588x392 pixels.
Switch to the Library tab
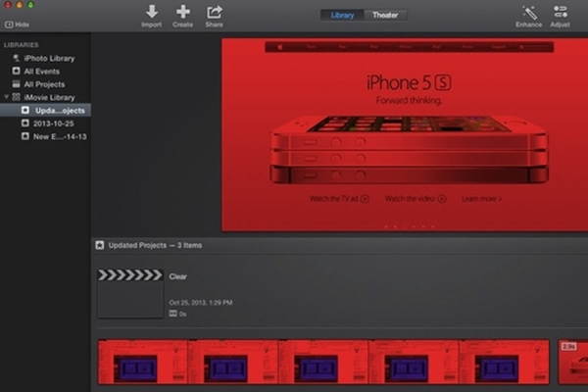coord(342,16)
